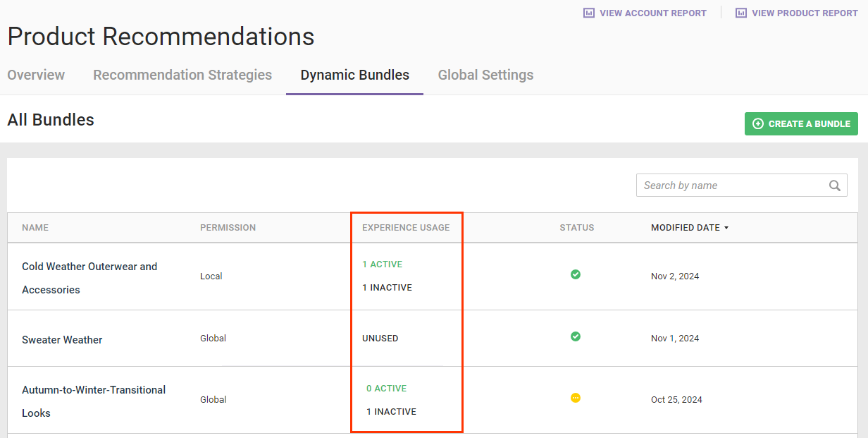Image resolution: width=868 pixels, height=438 pixels.
Task: Click yellow status icon for Autumn-to-Winter-Transitional Looks
Action: [576, 398]
